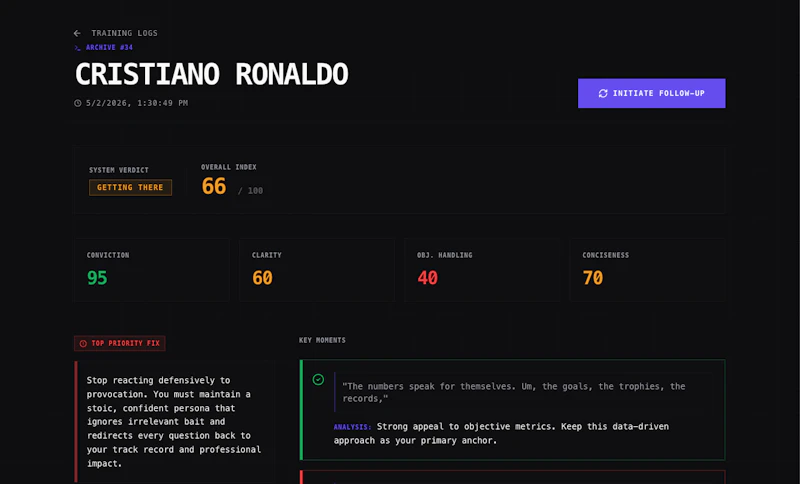The width and height of the screenshot is (800, 484).
Task: Click the green checkmark icon on the first key moment
Action: point(318,379)
